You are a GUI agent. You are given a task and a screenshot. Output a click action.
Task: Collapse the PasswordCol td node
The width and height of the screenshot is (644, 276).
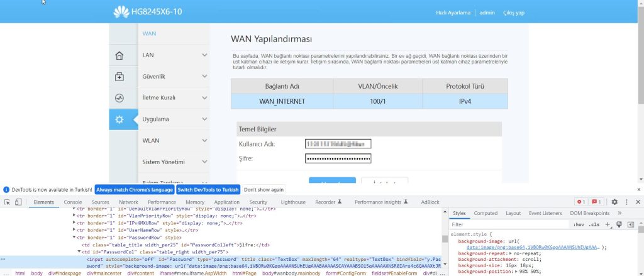click(x=79, y=252)
